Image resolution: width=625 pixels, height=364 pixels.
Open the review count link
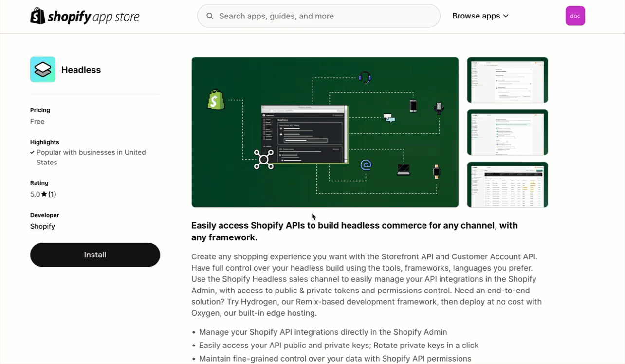click(x=52, y=194)
